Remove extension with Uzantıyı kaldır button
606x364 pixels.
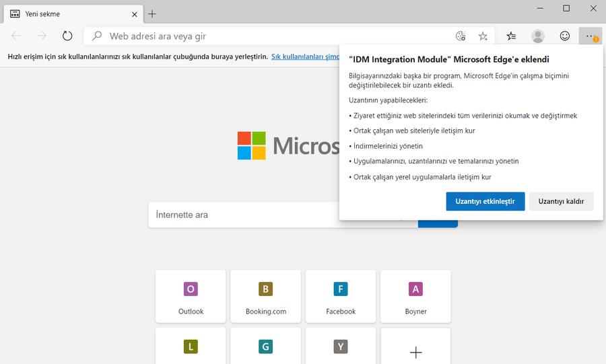coord(561,201)
